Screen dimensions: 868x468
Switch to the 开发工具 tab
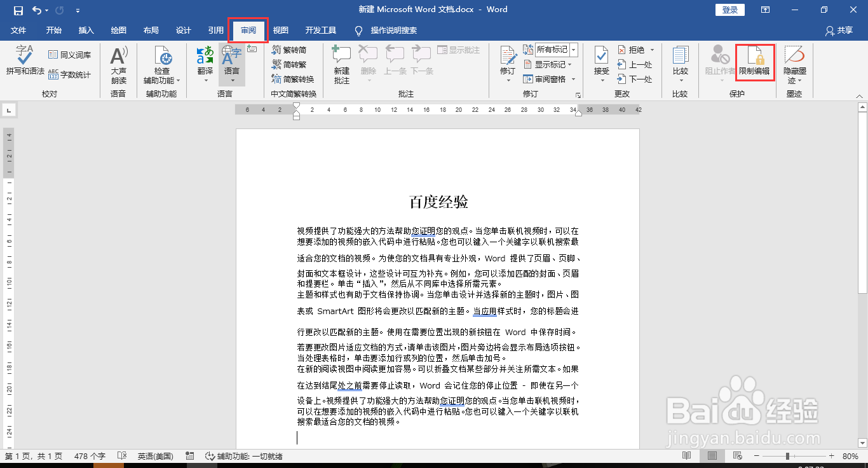[321, 30]
